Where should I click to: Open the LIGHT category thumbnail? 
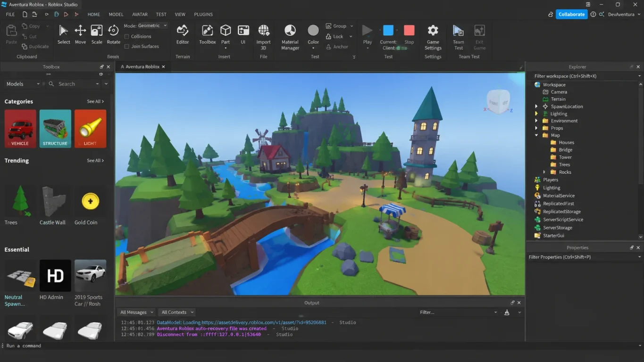90,129
